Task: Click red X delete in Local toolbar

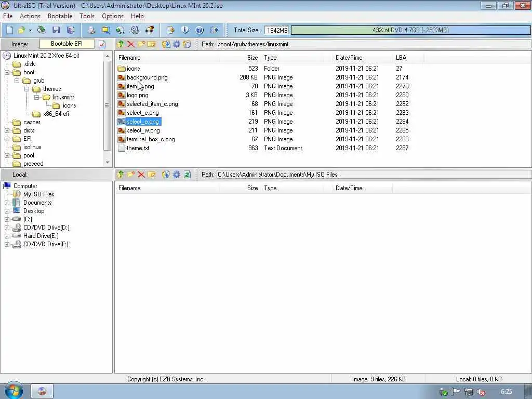Action: 141,175
